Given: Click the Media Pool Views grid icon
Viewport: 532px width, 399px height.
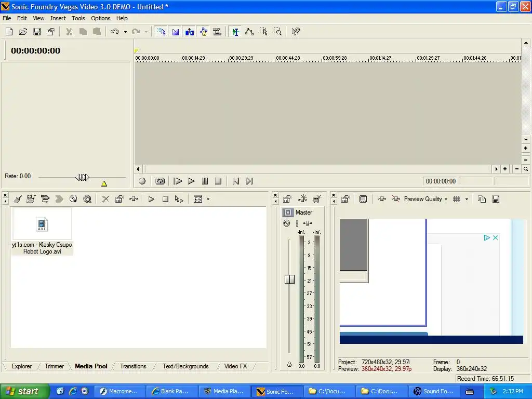Looking at the screenshot, I should tap(198, 199).
